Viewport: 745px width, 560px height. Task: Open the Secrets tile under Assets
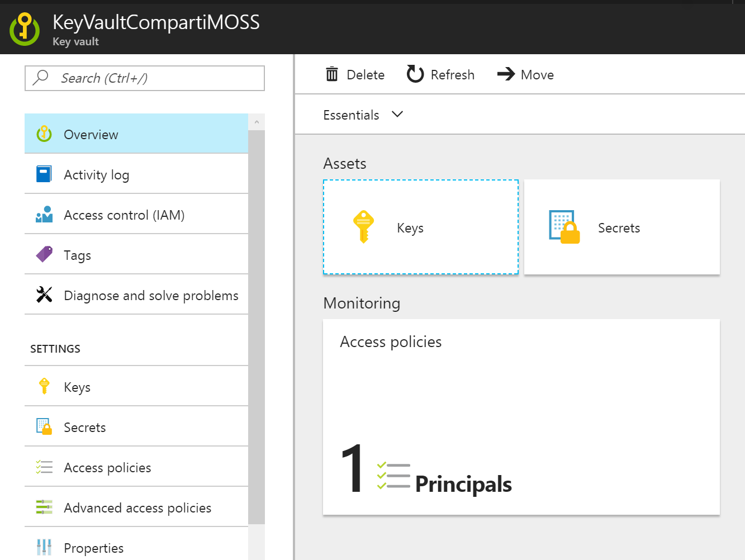pos(621,227)
